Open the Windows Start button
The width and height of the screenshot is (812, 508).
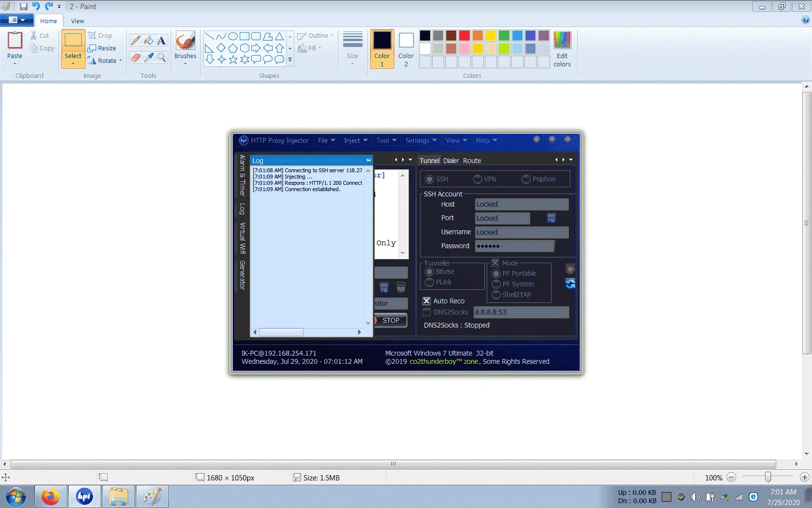16,496
